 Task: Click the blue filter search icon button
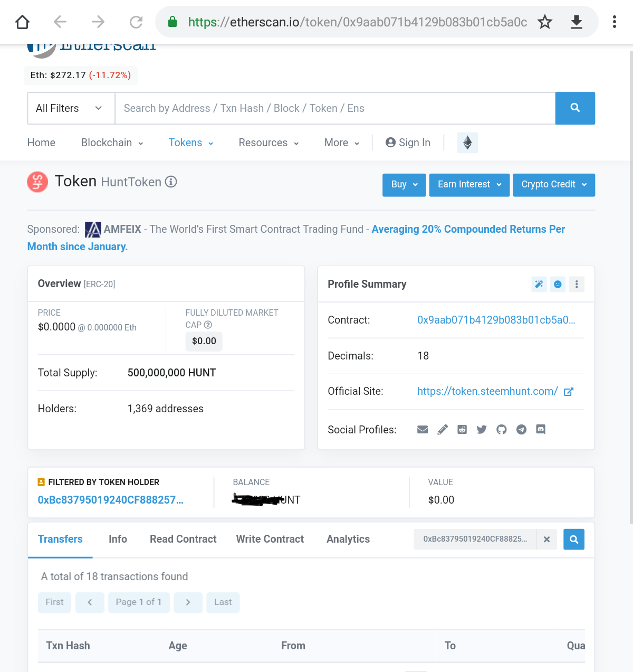pos(574,540)
